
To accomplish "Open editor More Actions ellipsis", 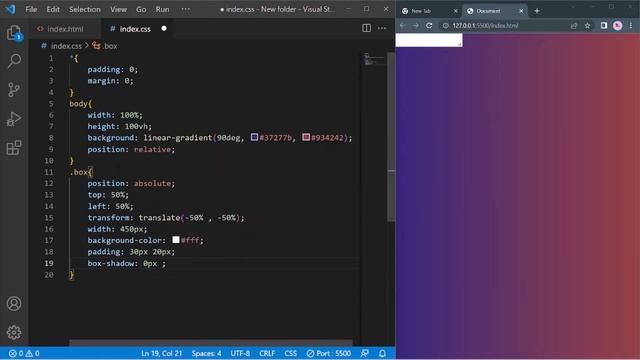I will pos(382,28).
